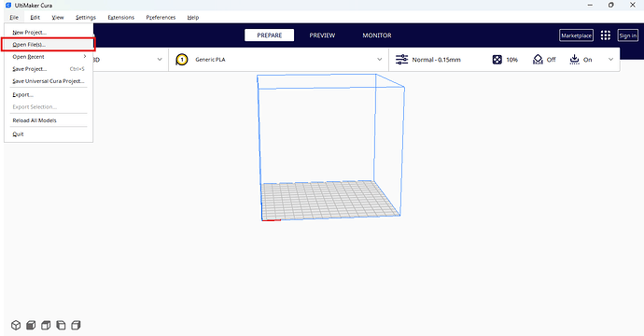The width and height of the screenshot is (644, 336).
Task: Open the Preferences menu
Action: [x=161, y=17]
